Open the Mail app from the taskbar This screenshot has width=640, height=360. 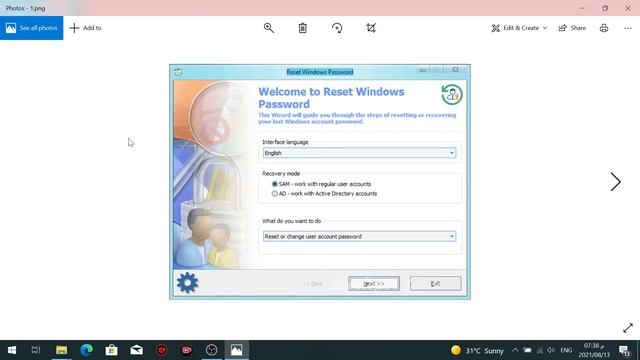[137, 350]
